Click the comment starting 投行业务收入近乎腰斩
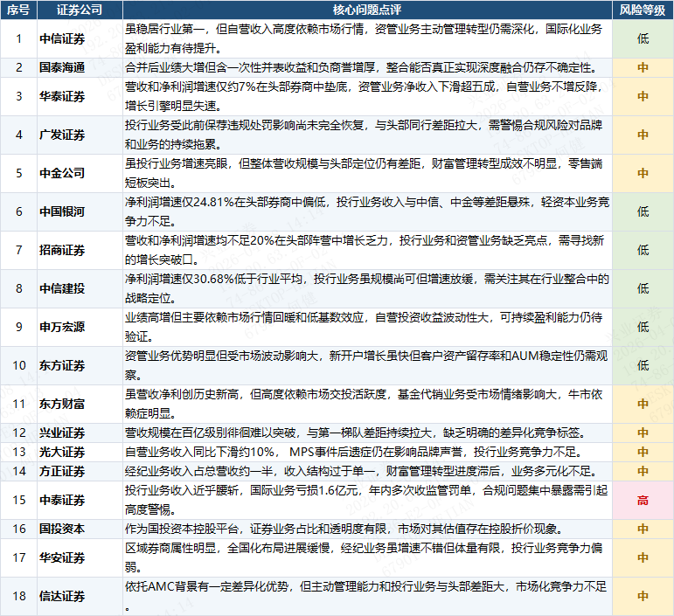 coord(367,500)
